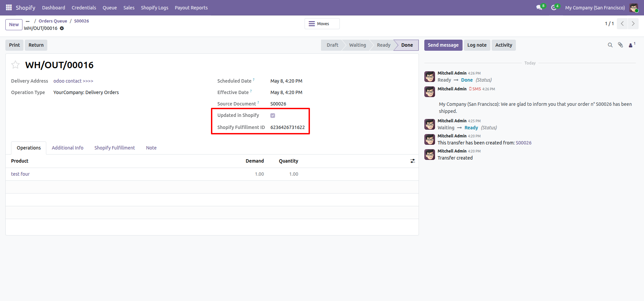The image size is (644, 301).
Task: Open the activities clock icon
Action: coord(554,7)
